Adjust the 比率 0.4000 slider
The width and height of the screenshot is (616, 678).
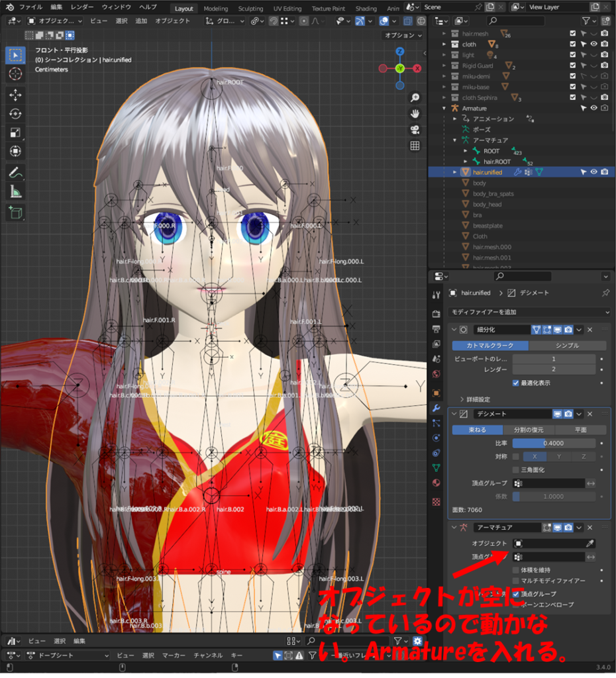pyautogui.click(x=554, y=443)
